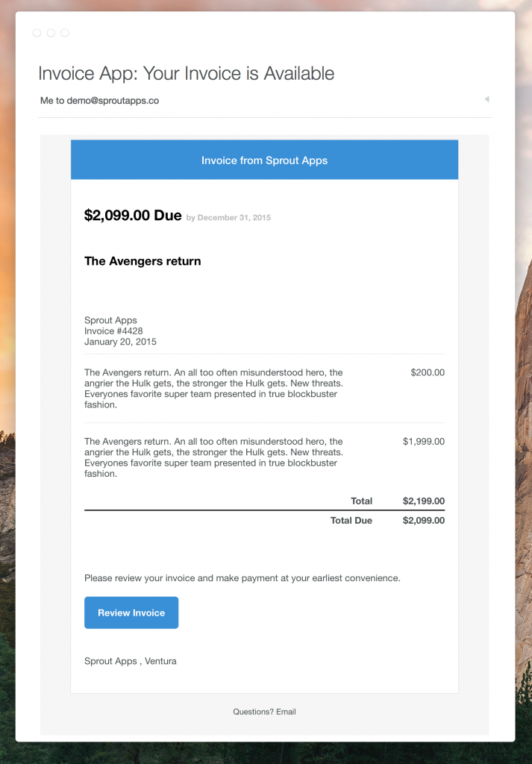Click The Avengers return invoice title
This screenshot has width=532, height=764.
click(142, 260)
